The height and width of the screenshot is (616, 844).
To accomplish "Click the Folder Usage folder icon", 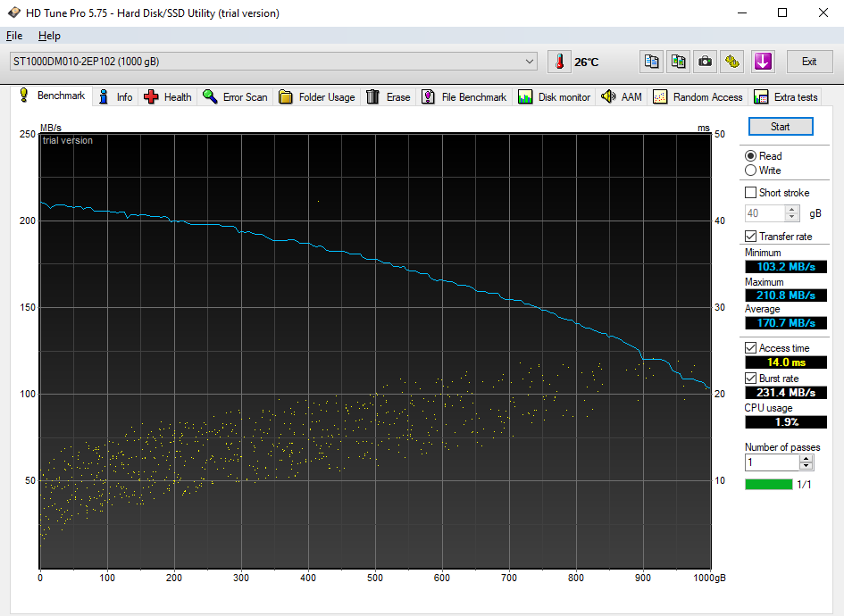I will tap(286, 96).
